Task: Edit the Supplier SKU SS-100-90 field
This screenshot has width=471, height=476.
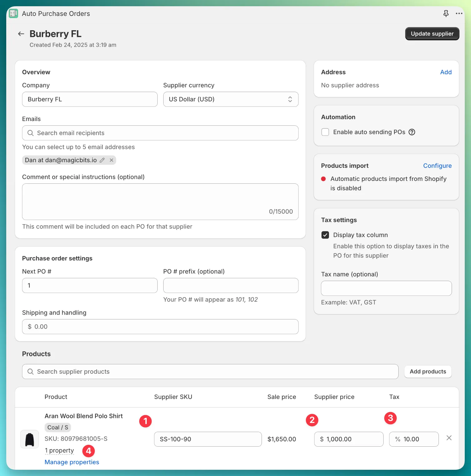Action: pos(208,439)
